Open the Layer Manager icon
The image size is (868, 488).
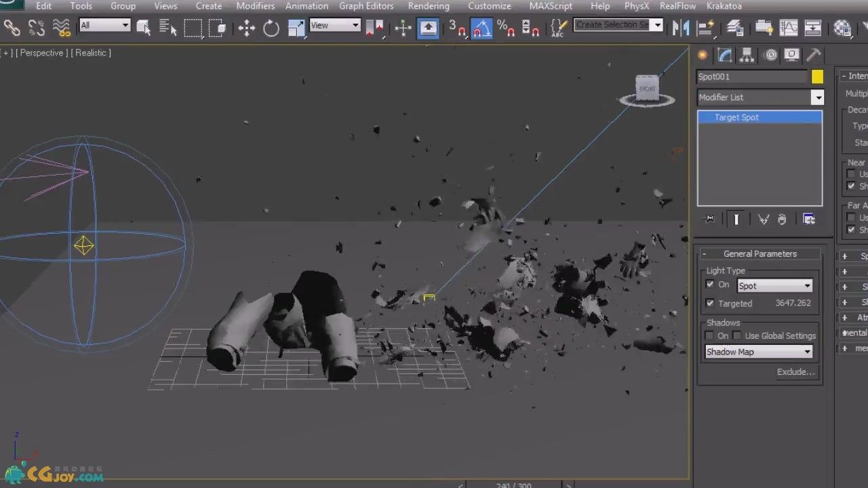coord(734,28)
